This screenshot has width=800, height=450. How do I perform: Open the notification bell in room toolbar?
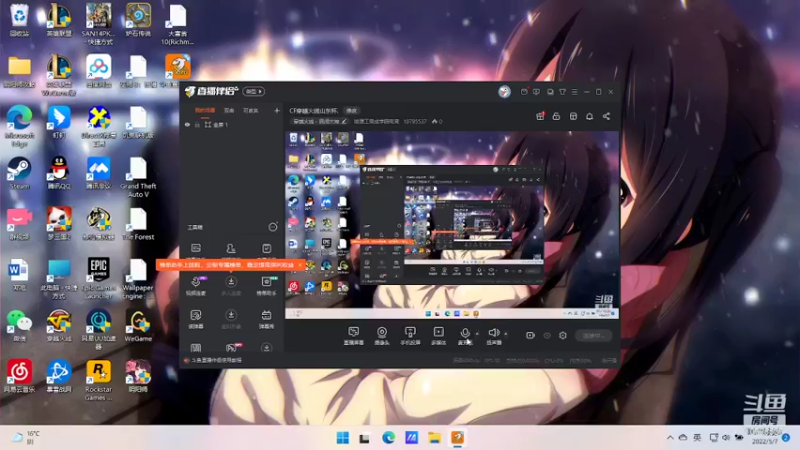tap(589, 116)
